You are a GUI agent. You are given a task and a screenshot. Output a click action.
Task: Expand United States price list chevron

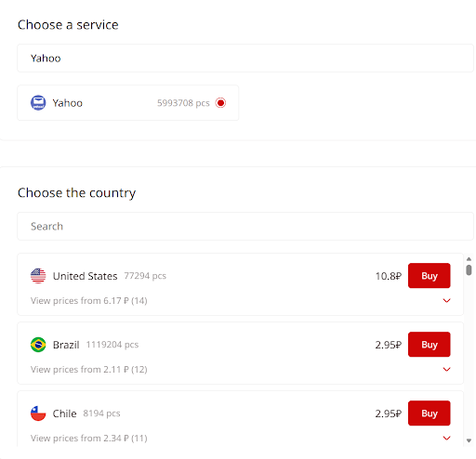[446, 300]
